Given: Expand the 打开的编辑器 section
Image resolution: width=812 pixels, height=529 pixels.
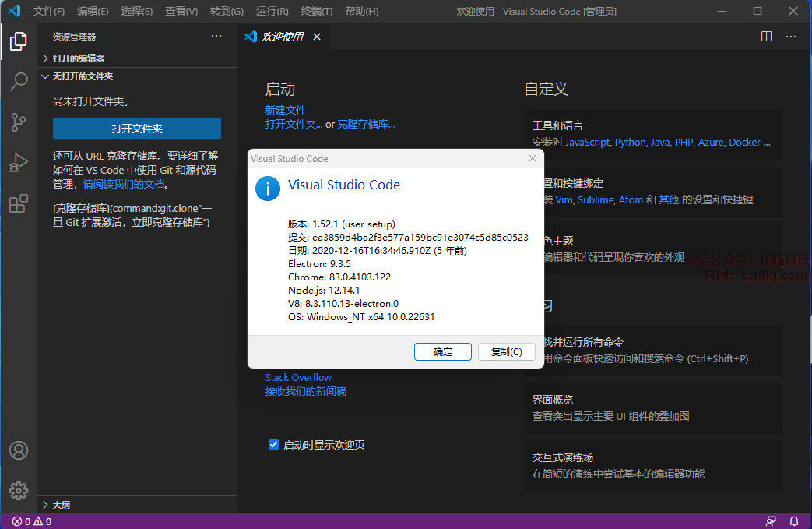Looking at the screenshot, I should tap(78, 58).
